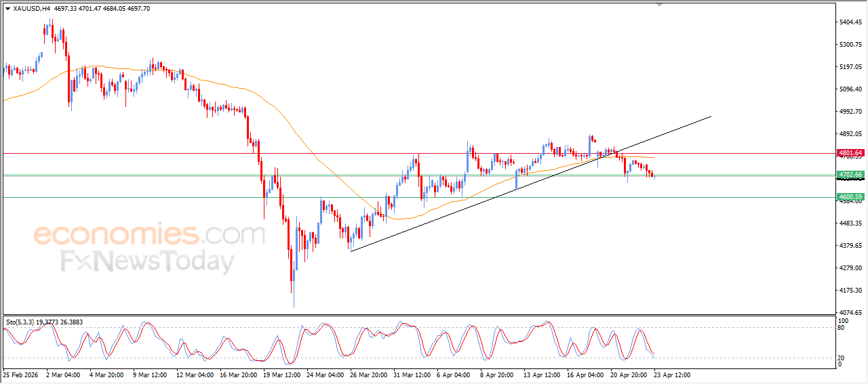Click the grey chart shift triangle marker
The image size is (868, 384).
click(659, 5)
